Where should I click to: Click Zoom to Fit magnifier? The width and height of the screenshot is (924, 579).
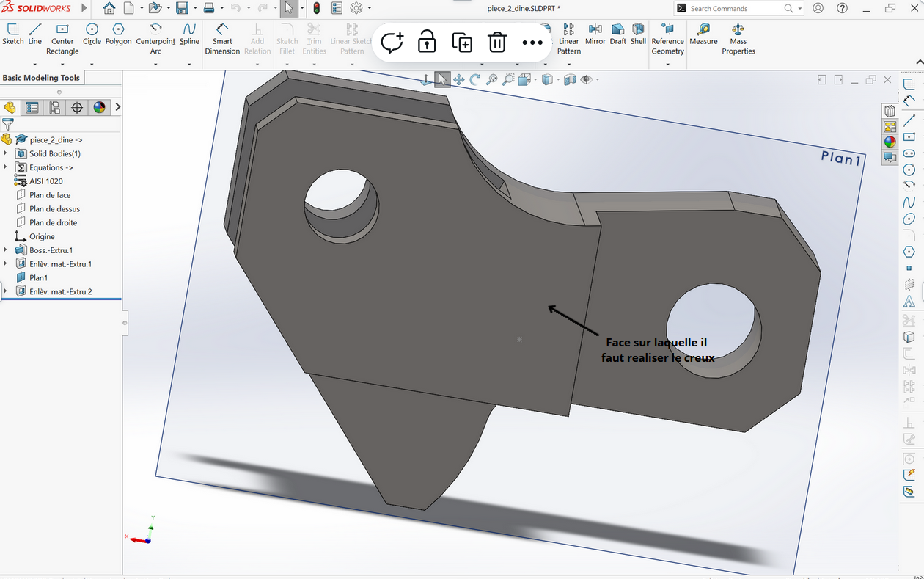[x=491, y=79]
